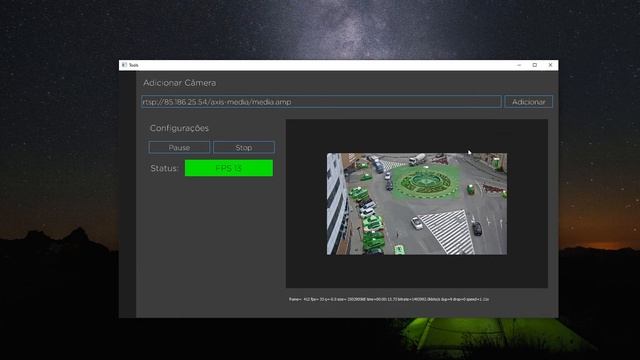Click the roundabout camera video preview
This screenshot has height=360, width=640.
pos(417,204)
